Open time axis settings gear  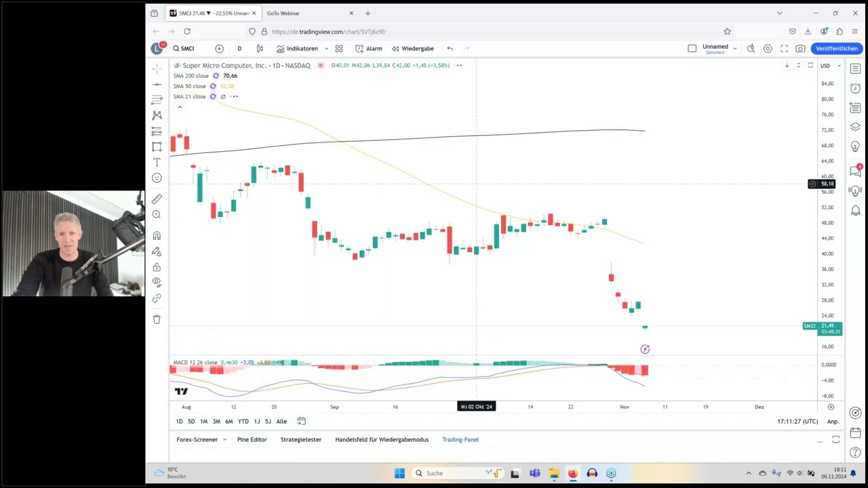[831, 407]
